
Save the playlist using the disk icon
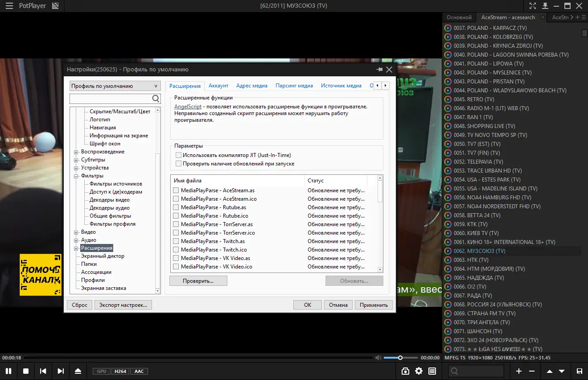(580, 371)
